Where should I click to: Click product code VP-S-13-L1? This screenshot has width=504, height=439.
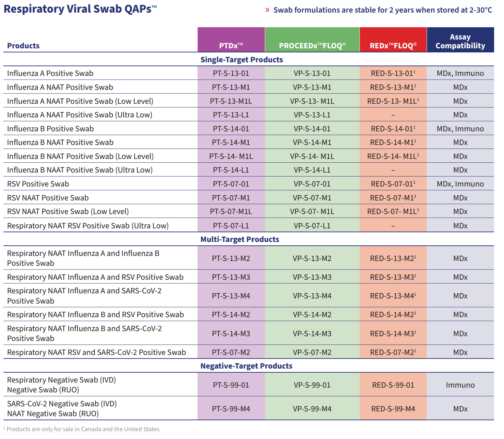(312, 115)
